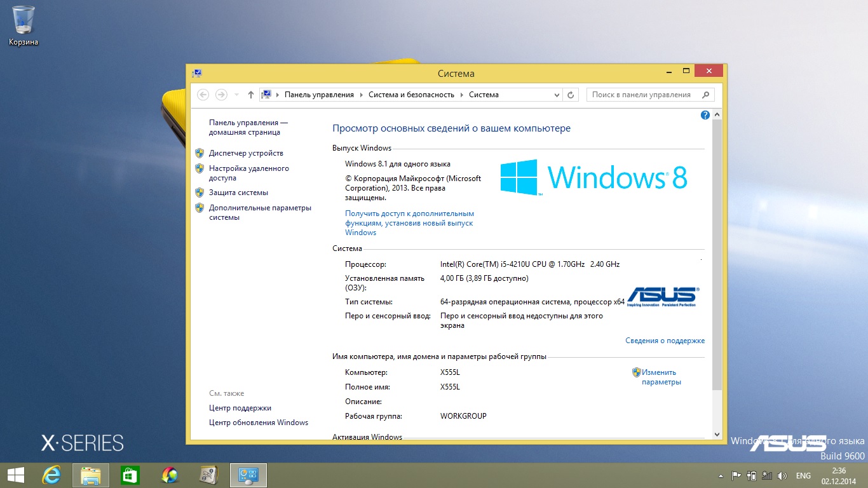This screenshot has height=488, width=868.
Task: Click the shield beside Изменить параметры
Action: tap(636, 372)
